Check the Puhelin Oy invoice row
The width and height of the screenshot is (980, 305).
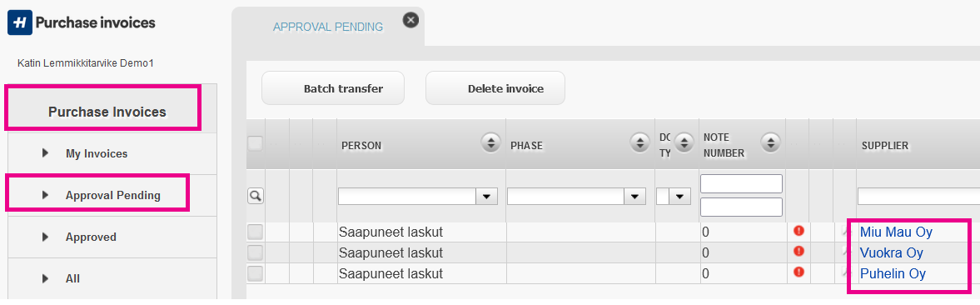point(255,273)
